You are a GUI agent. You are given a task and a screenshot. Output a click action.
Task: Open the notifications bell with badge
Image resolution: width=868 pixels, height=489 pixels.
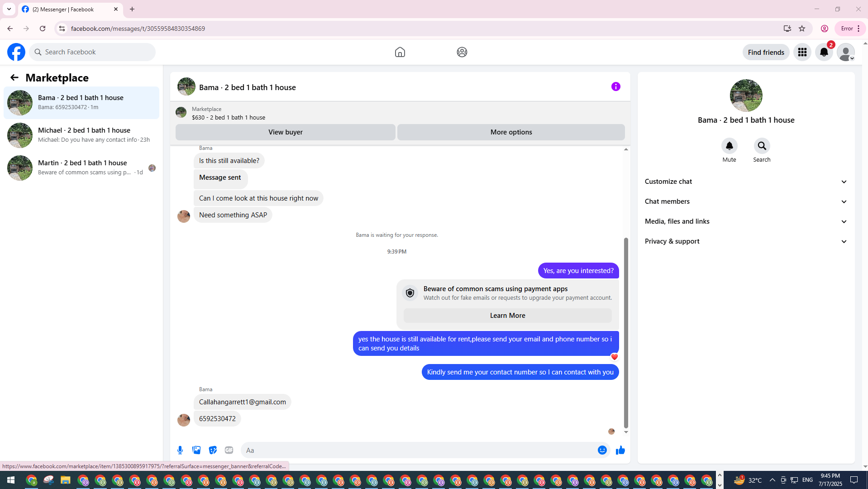[x=824, y=52]
